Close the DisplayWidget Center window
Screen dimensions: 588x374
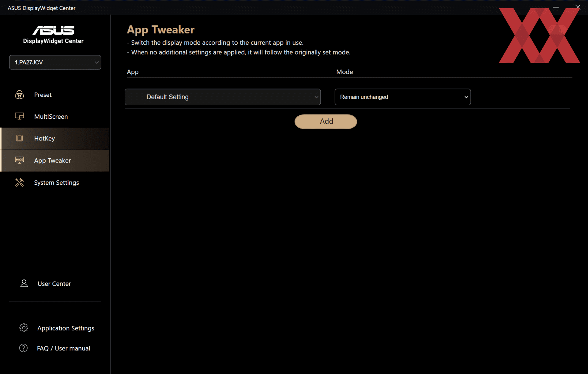[578, 7]
